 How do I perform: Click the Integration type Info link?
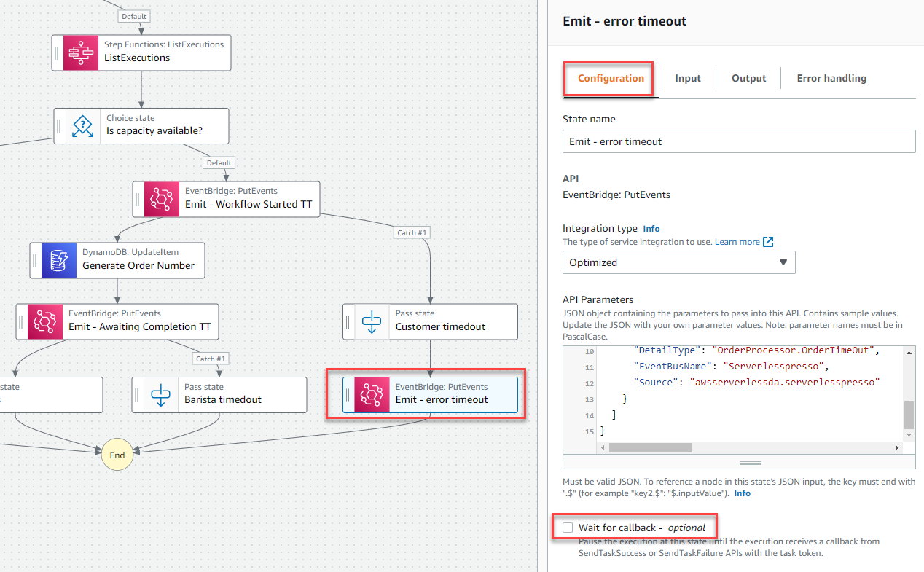651,228
